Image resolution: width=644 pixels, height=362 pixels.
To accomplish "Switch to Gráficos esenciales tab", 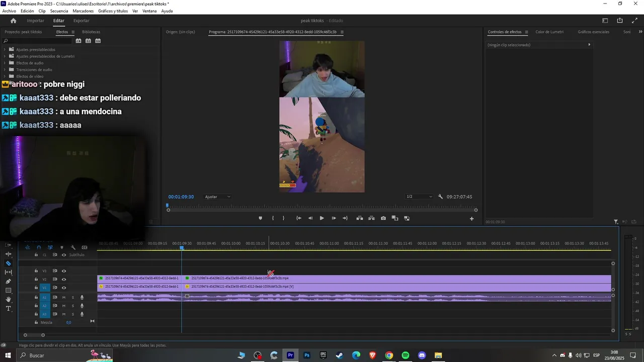I will [x=593, y=32].
